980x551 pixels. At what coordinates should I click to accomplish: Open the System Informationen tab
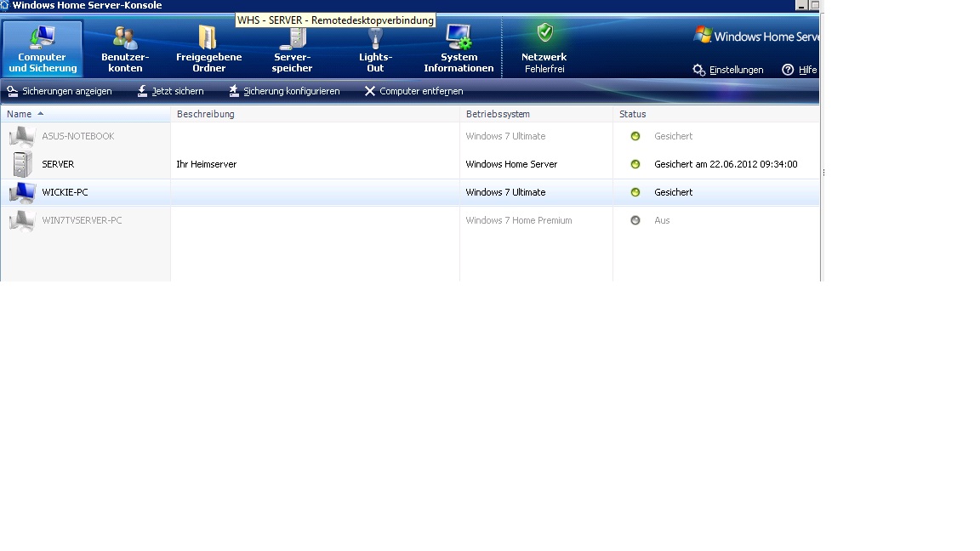459,48
